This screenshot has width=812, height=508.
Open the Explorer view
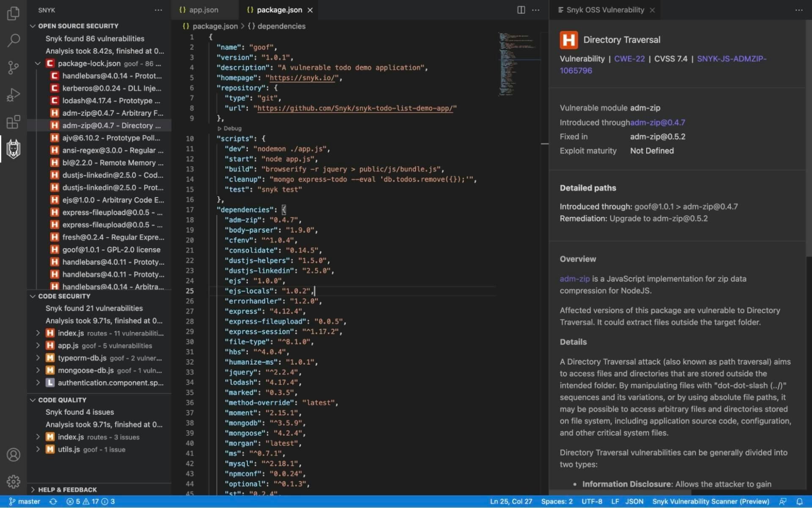(x=13, y=14)
